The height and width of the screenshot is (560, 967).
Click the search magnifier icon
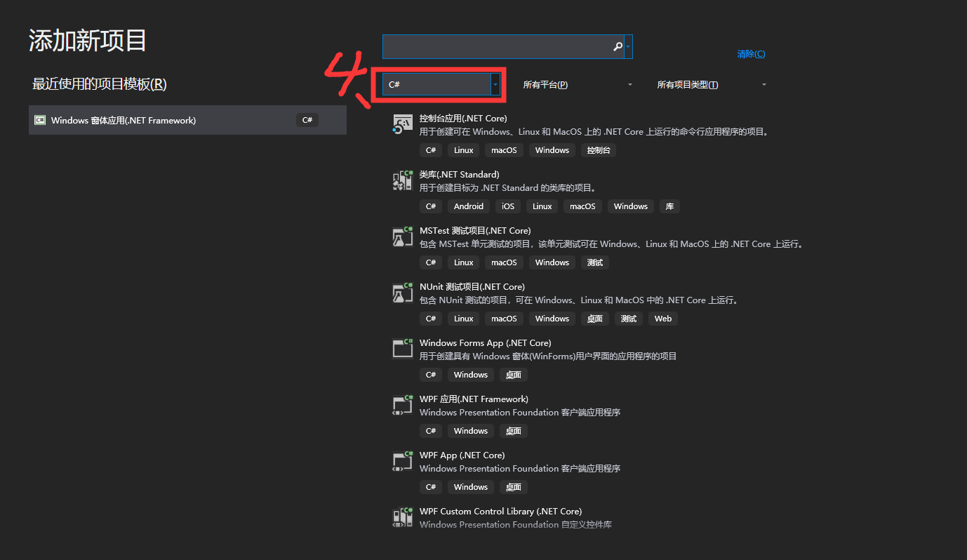coord(617,46)
